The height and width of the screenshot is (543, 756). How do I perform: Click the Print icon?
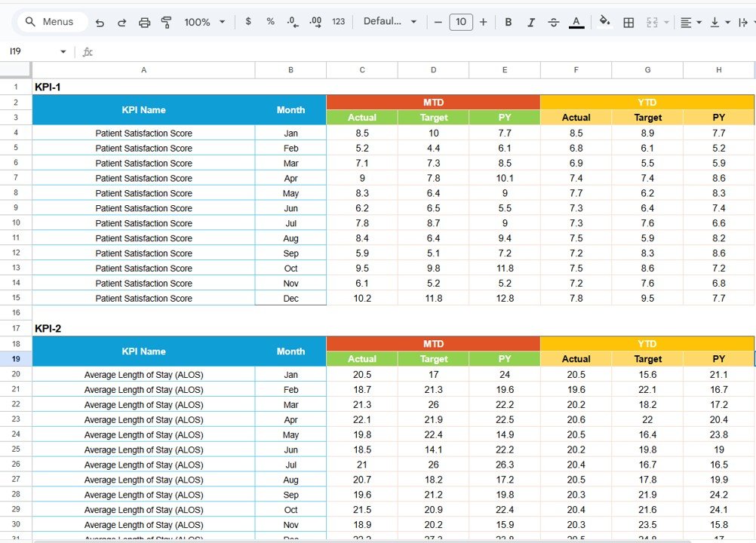144,22
